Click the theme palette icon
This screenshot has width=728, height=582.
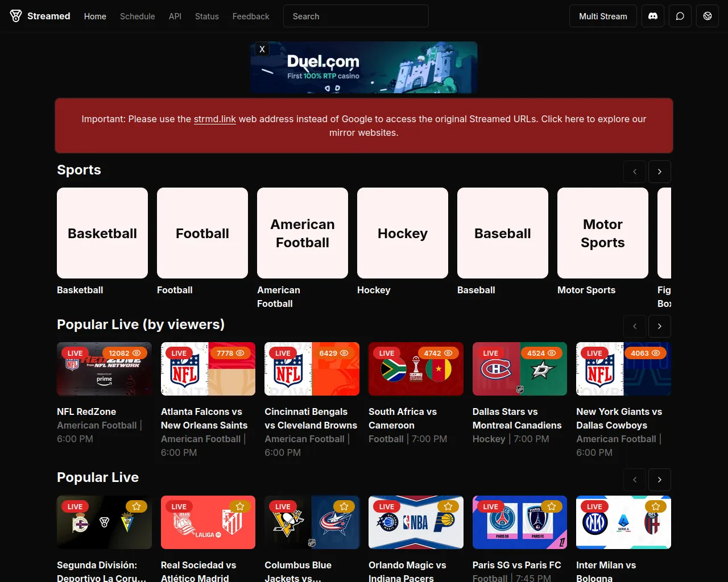coord(708,16)
